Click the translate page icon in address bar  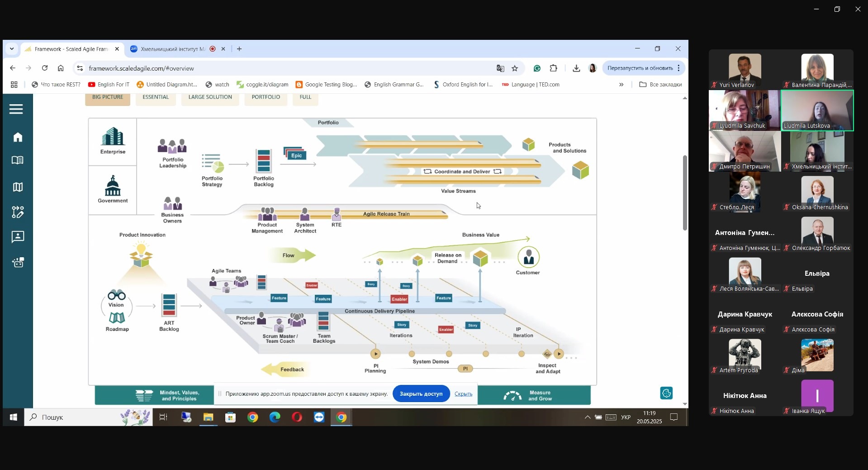click(x=500, y=68)
